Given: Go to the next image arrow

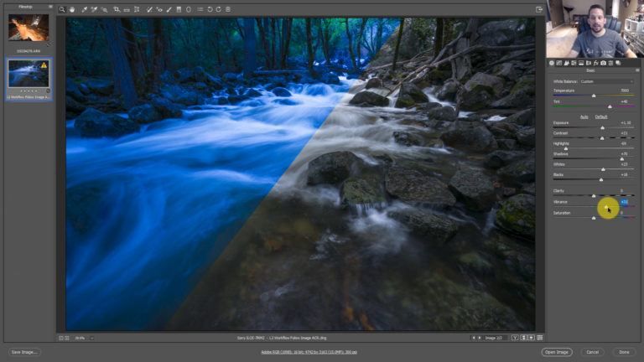Looking at the screenshot, I should pos(480,338).
